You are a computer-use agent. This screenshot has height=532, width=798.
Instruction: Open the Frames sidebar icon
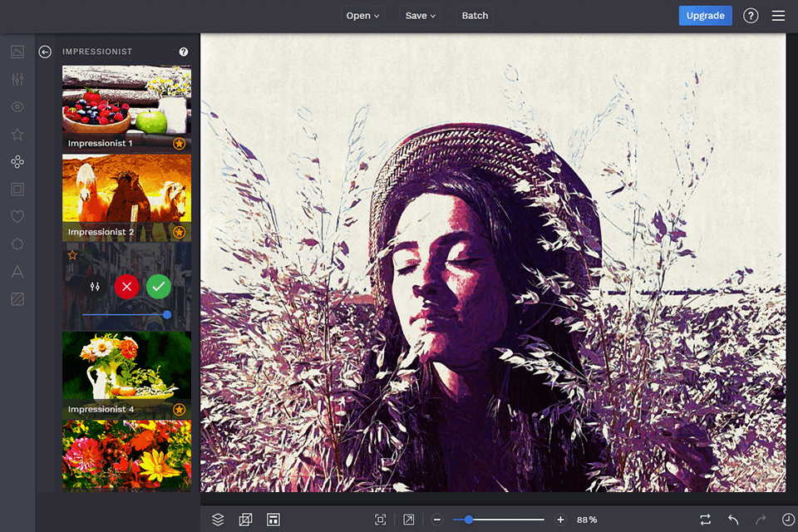click(x=17, y=189)
